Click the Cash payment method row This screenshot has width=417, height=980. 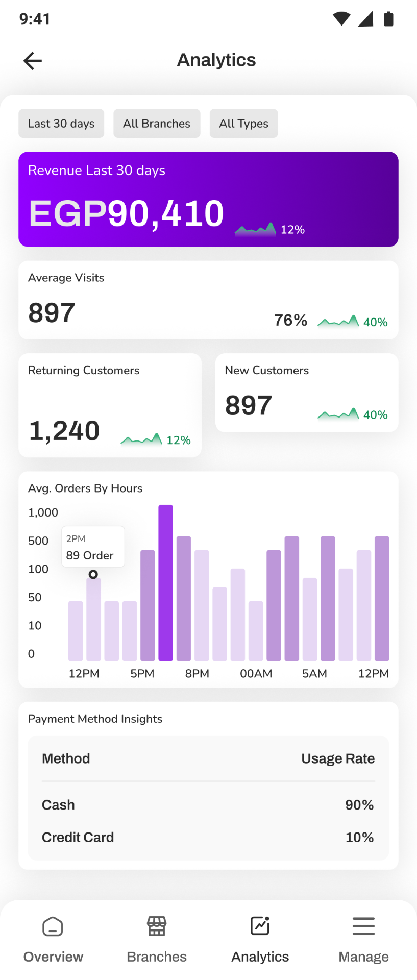pos(208,805)
